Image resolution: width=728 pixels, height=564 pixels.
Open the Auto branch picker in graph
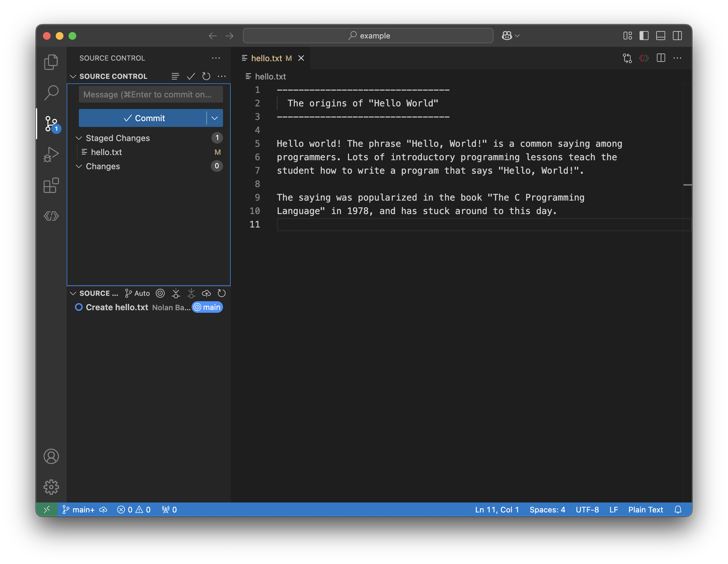pos(137,293)
